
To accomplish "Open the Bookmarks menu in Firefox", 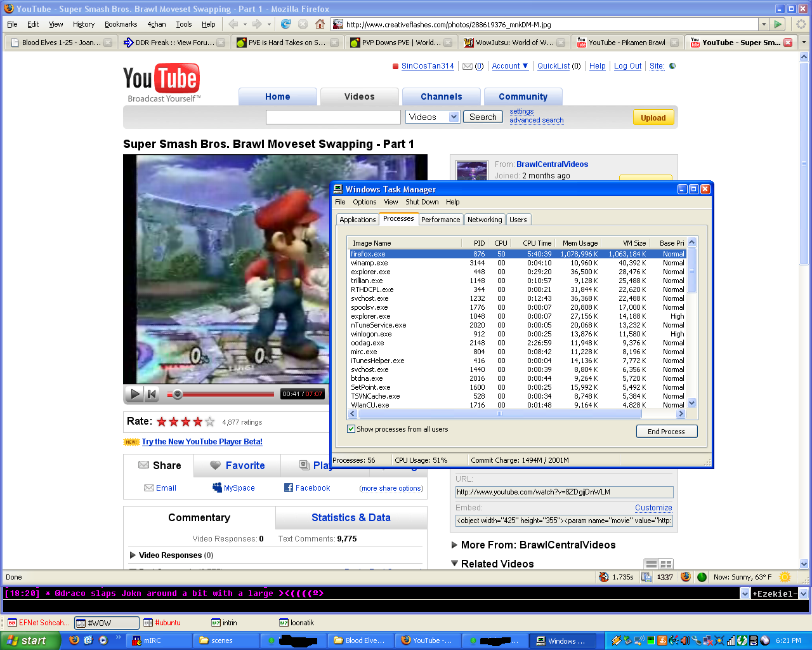I will click(x=121, y=24).
